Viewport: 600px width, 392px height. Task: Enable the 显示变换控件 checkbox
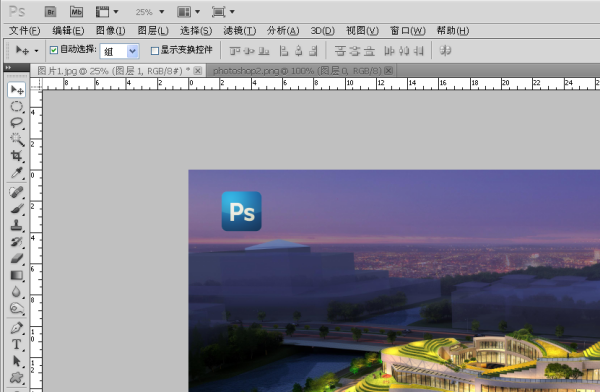(155, 51)
